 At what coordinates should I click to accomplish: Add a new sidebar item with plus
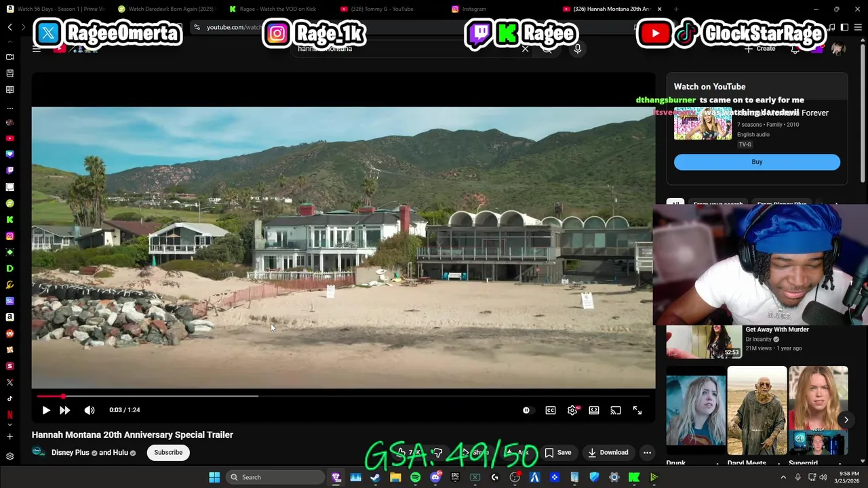(9, 436)
